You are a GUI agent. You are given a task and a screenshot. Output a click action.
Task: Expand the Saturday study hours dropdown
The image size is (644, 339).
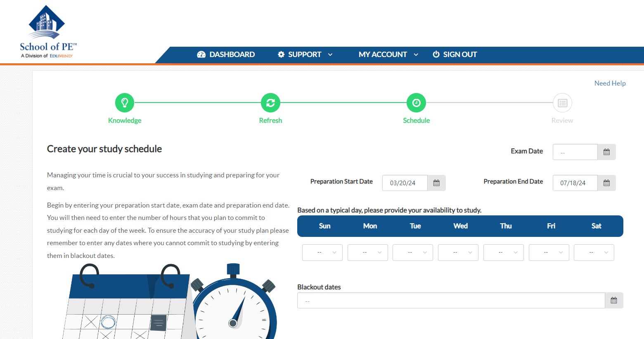pyautogui.click(x=594, y=253)
